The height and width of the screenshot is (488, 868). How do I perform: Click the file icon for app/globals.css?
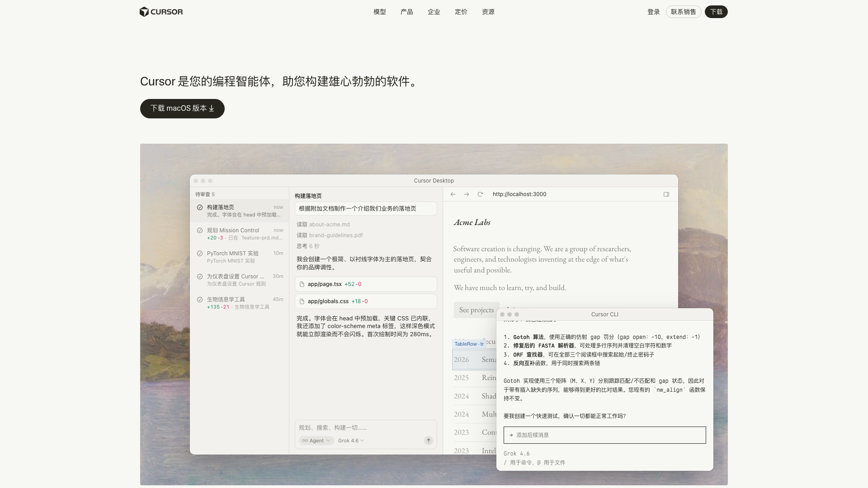pos(302,301)
